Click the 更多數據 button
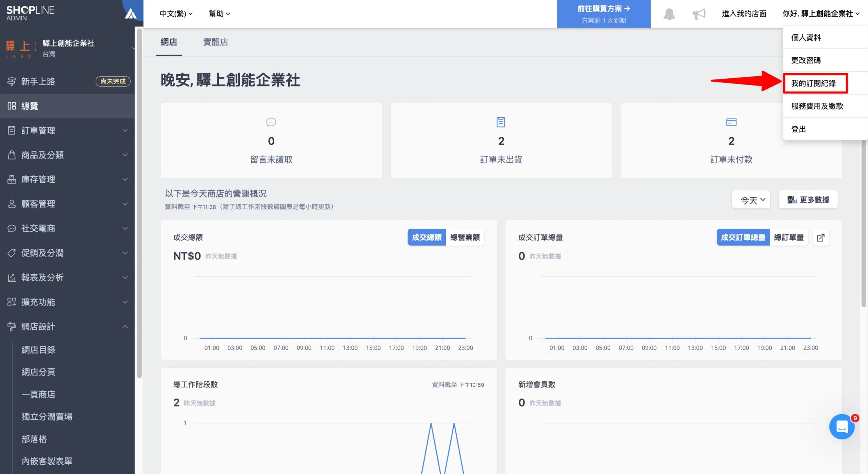The width and height of the screenshot is (868, 474). tap(808, 200)
